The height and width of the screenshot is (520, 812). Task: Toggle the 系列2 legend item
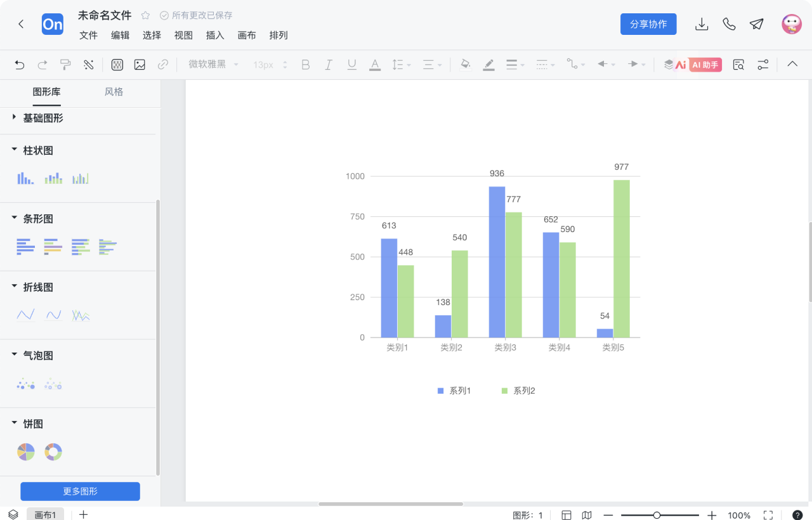coord(518,391)
